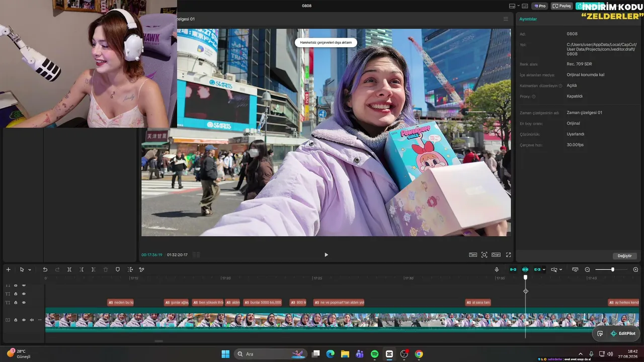Toggle the main track magnet

[513, 269]
